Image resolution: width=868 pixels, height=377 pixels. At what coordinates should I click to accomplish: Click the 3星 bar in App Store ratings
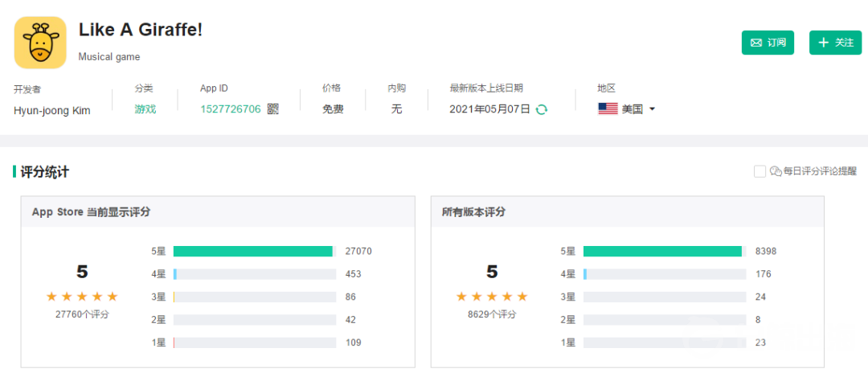(255, 297)
